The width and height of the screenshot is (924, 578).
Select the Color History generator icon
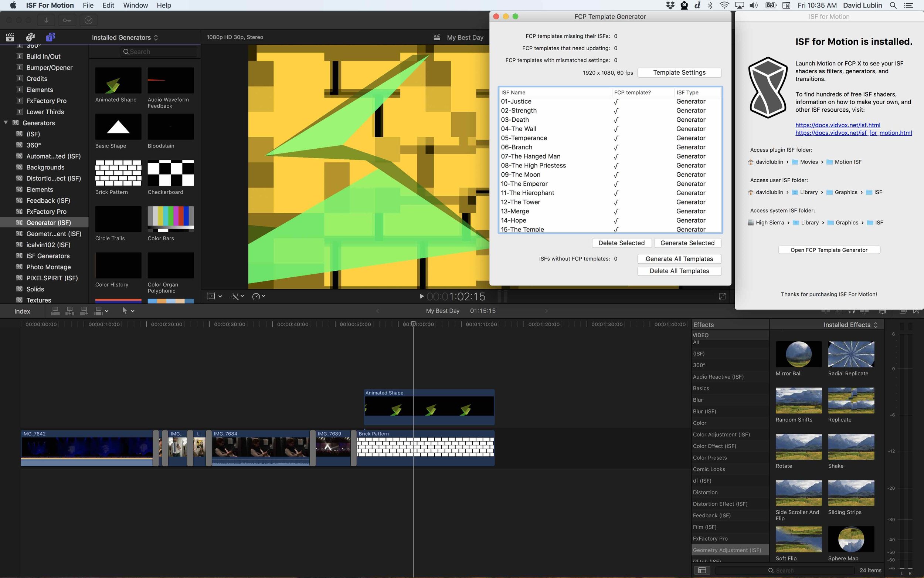click(x=117, y=266)
